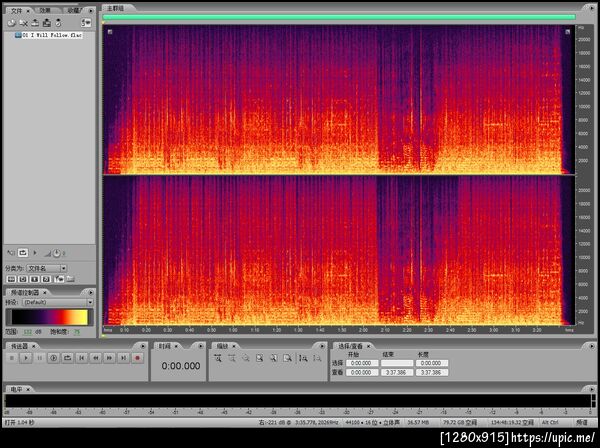Click the spectral color gradient bar
Image resolution: width=600 pixels, height=448 pixels.
[48, 317]
